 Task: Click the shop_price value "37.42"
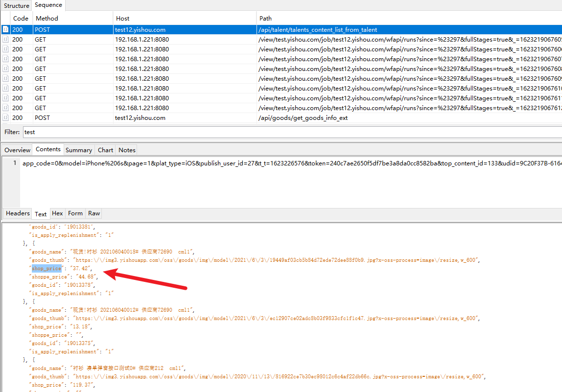(80, 268)
